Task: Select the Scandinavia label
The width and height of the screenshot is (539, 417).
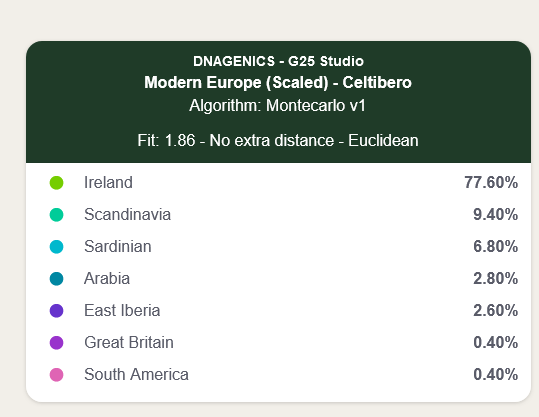Action: pos(128,215)
